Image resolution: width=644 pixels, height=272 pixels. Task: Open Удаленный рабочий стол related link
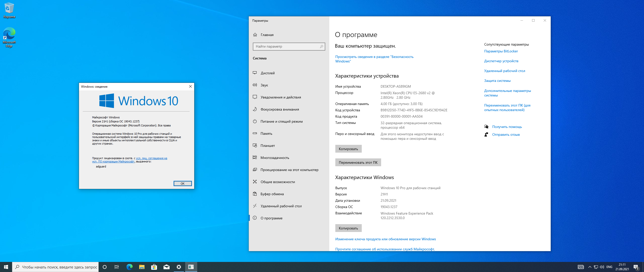point(505,71)
